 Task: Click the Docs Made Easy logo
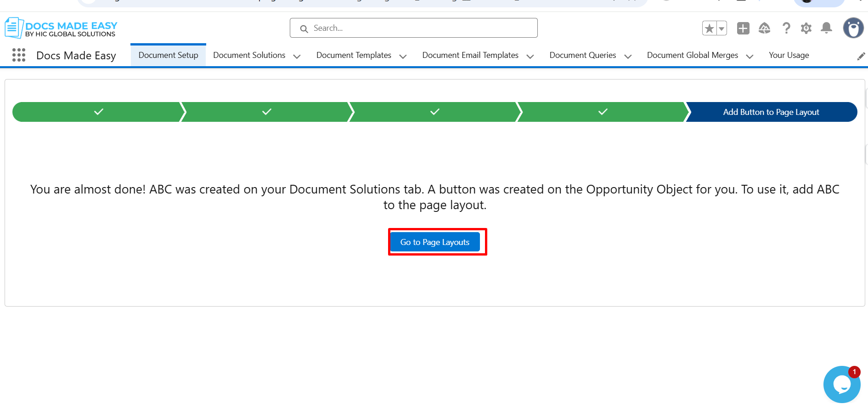pos(61,28)
